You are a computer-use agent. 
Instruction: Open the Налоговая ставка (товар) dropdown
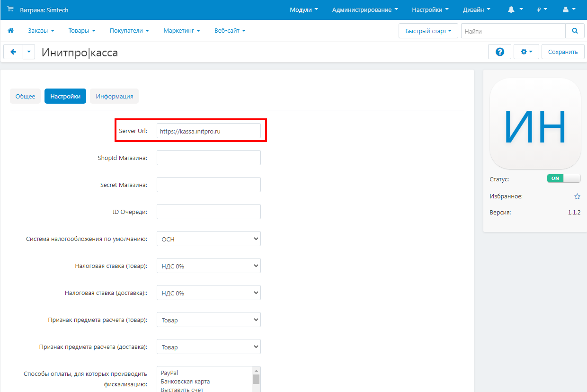209,266
